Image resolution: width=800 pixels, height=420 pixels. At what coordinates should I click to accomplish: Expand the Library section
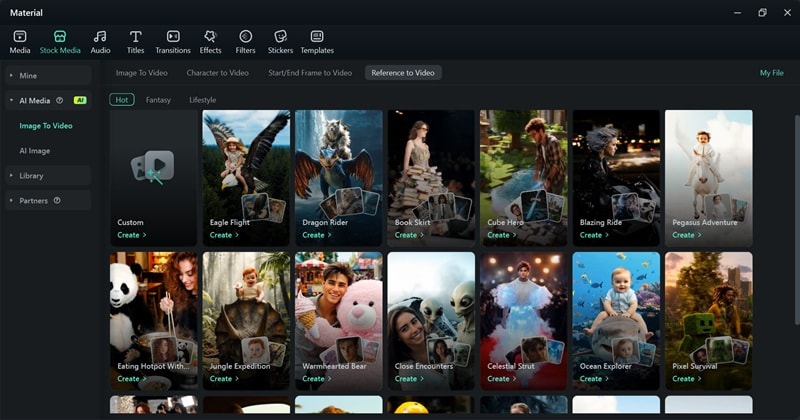(x=11, y=176)
